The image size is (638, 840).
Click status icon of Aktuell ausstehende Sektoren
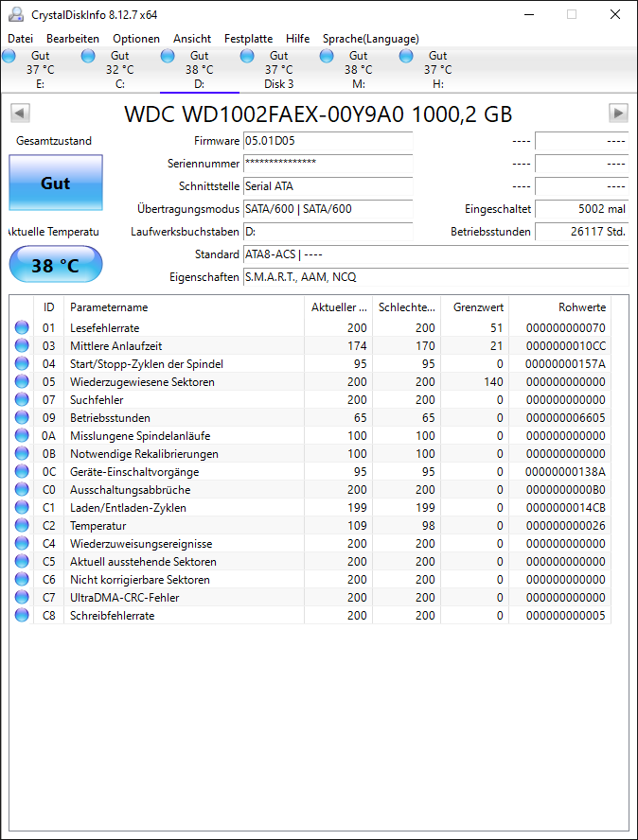(22, 561)
